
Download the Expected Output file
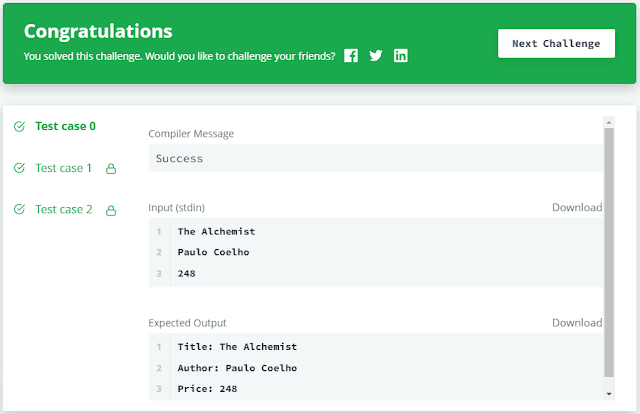click(577, 323)
